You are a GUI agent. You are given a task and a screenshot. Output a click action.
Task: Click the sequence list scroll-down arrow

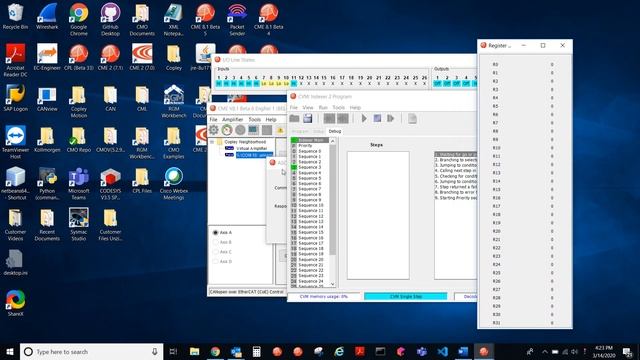332,284
